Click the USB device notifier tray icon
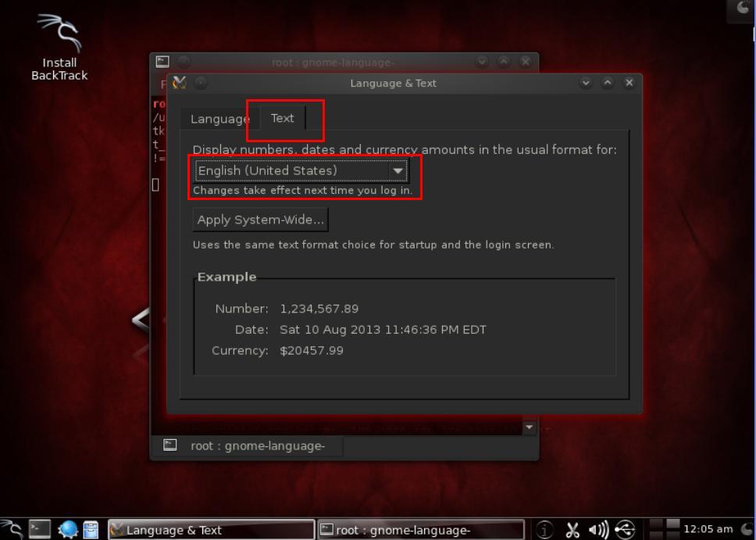The width and height of the screenshot is (756, 540). click(625, 529)
